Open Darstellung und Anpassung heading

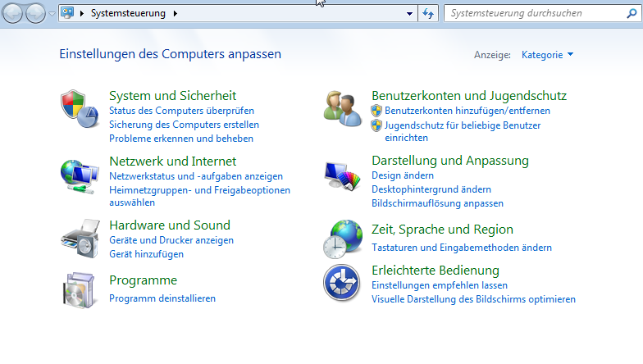point(450,161)
